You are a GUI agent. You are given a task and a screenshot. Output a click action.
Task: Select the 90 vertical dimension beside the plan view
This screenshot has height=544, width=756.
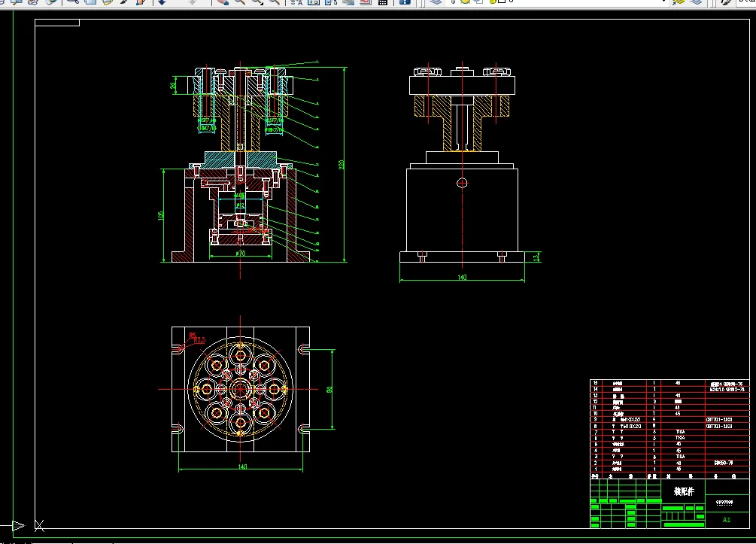click(x=329, y=390)
